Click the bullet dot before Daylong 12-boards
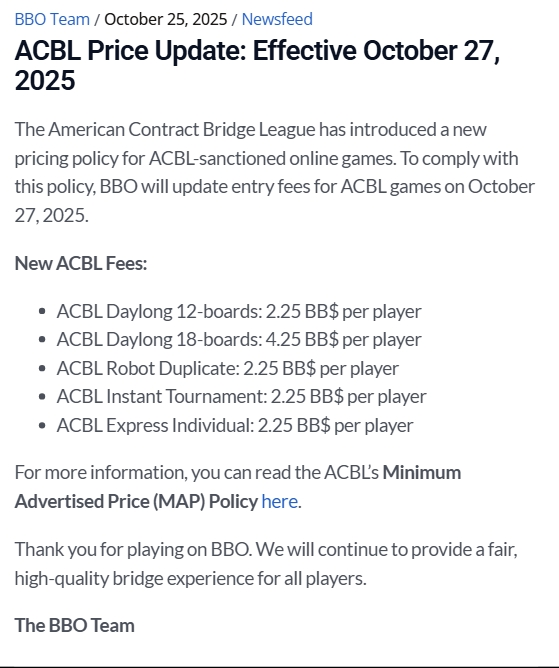559x668 pixels. pyautogui.click(x=42, y=311)
